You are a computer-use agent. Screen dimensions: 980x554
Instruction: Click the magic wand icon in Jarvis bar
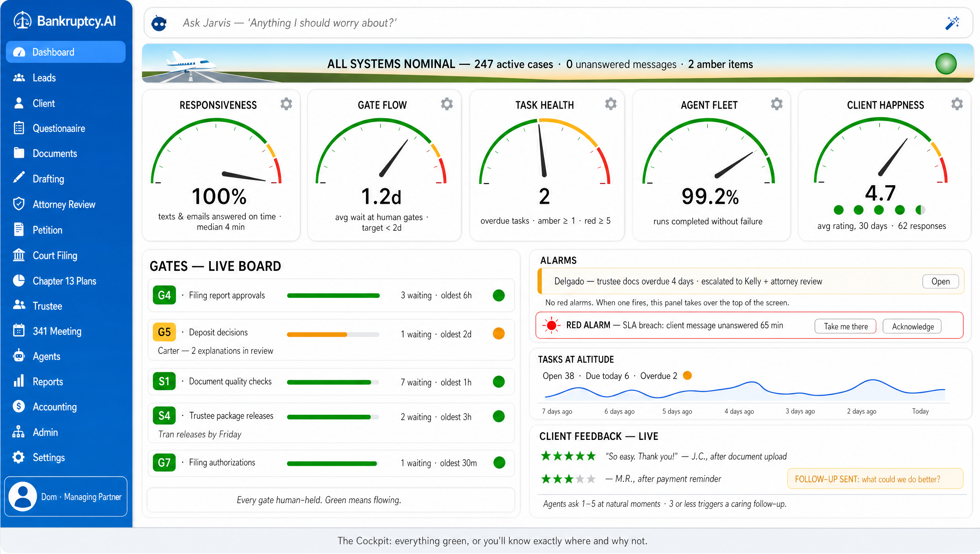click(952, 23)
